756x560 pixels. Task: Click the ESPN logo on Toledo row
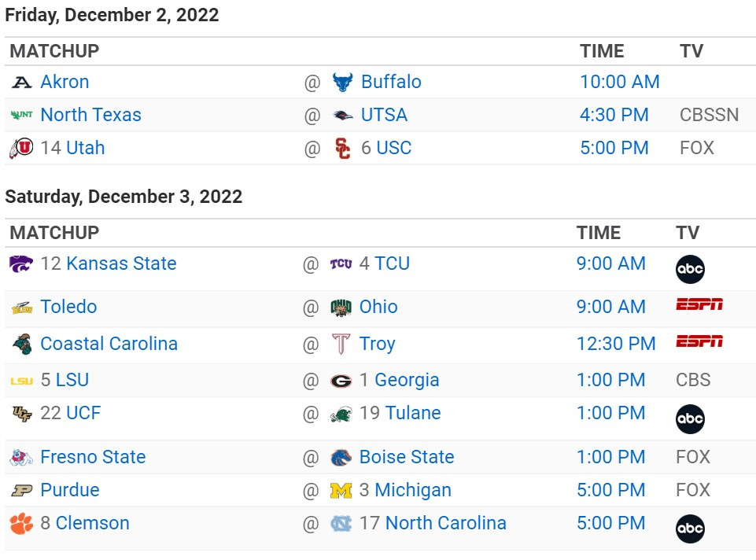699,305
